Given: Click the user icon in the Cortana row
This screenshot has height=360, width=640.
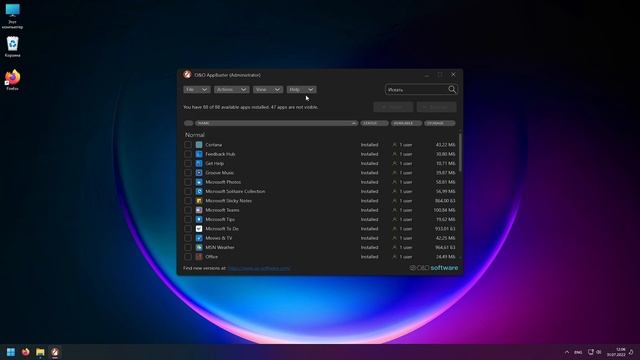Looking at the screenshot, I should point(394,144).
